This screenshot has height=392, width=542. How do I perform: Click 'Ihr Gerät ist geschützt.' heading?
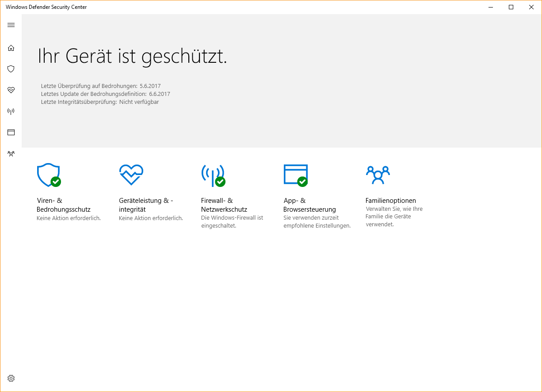(x=132, y=56)
